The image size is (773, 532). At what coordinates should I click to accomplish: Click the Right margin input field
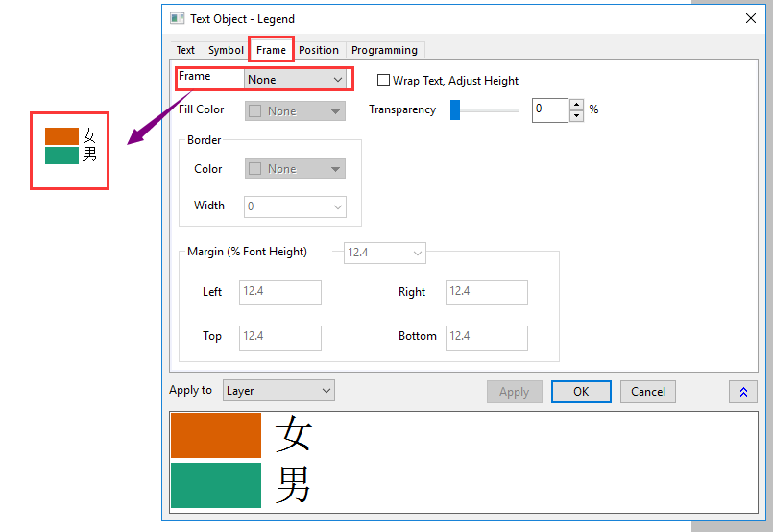[x=487, y=293]
